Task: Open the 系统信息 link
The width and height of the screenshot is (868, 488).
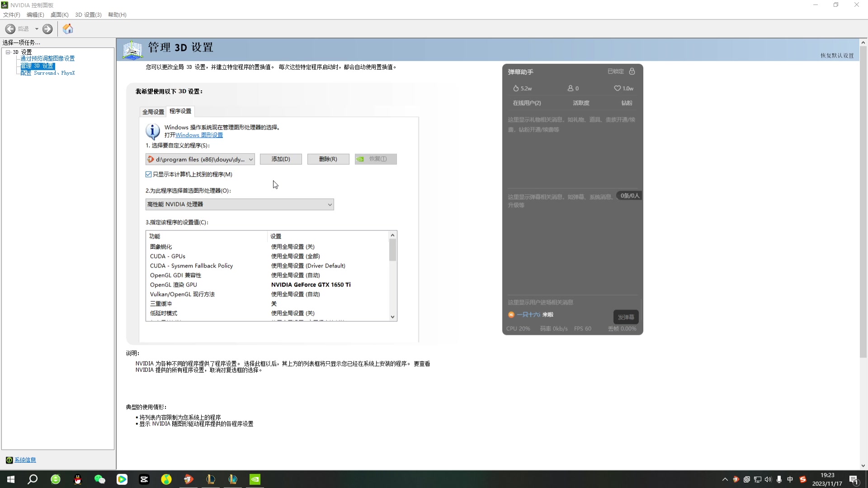Action: (25, 460)
